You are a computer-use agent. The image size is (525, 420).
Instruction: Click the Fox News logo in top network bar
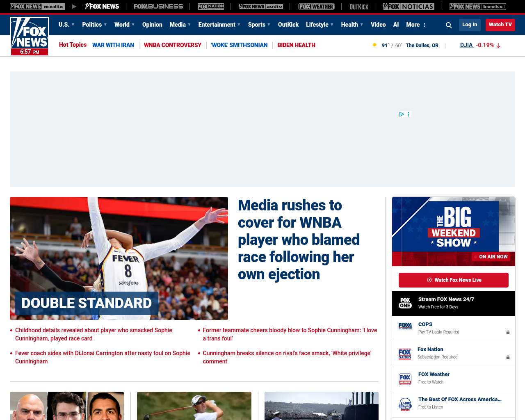102,7
